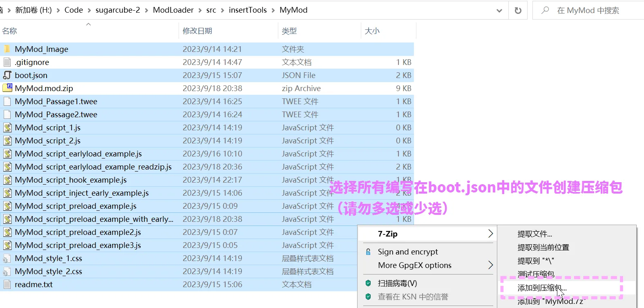The width and height of the screenshot is (644, 308).
Task: Select 提取到当前位置 in the 7-Zip submenu
Action: pos(543,247)
